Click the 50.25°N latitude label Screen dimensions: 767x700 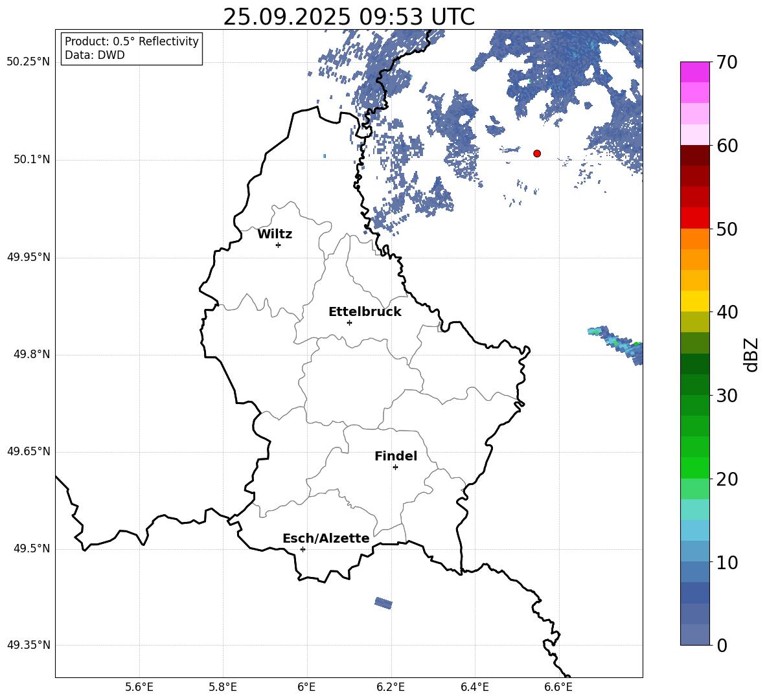pyautogui.click(x=29, y=62)
